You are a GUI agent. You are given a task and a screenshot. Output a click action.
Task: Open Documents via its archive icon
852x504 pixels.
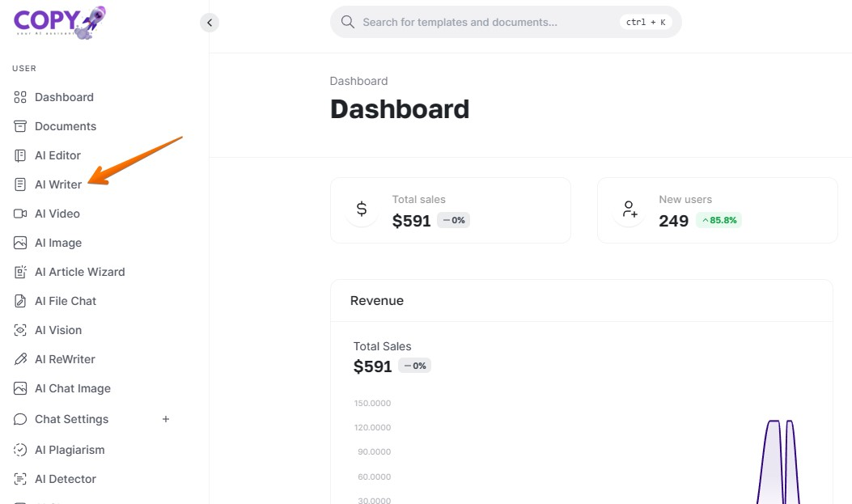pyautogui.click(x=20, y=126)
